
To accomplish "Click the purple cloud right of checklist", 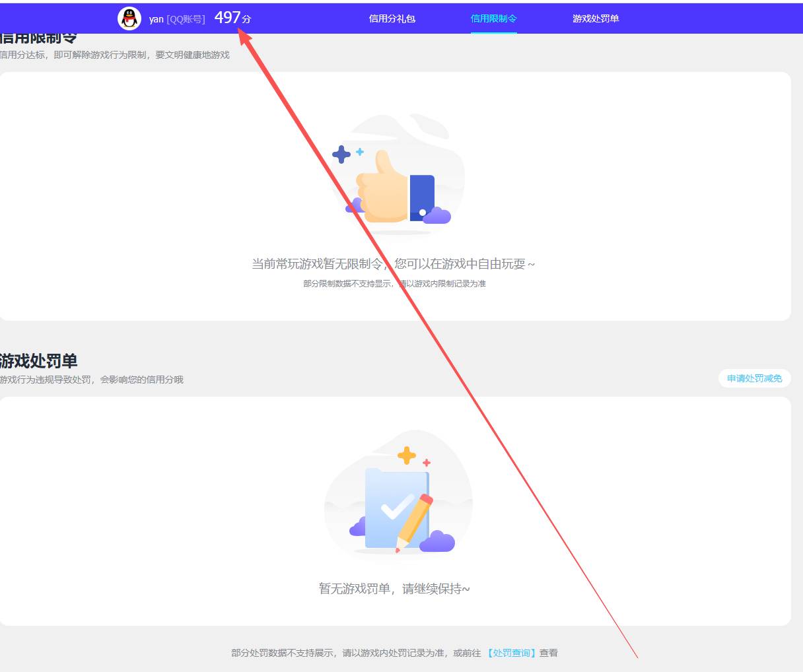I will click(437, 542).
